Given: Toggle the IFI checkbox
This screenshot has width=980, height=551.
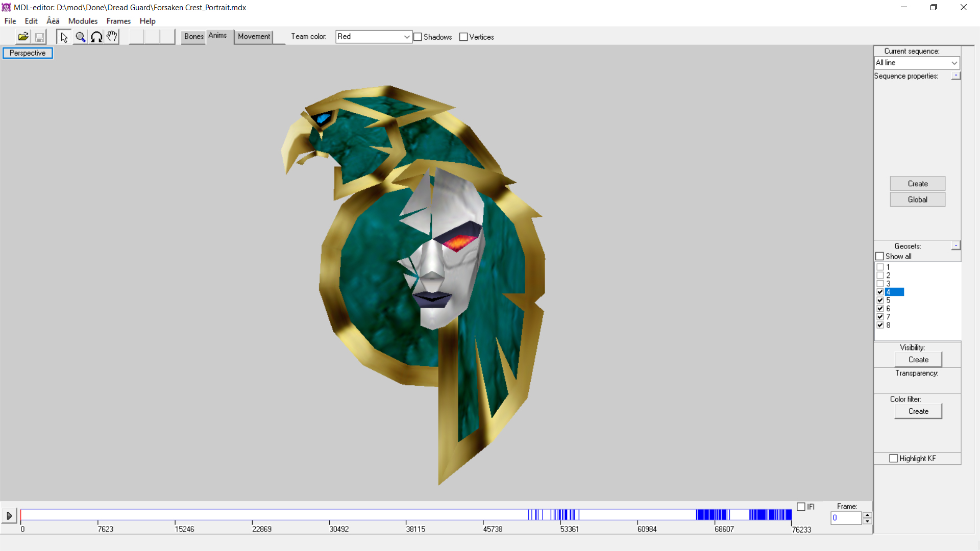Looking at the screenshot, I should tap(801, 507).
